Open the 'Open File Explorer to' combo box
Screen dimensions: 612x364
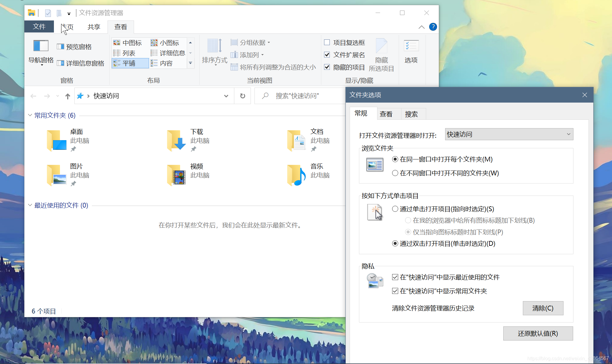coord(509,134)
